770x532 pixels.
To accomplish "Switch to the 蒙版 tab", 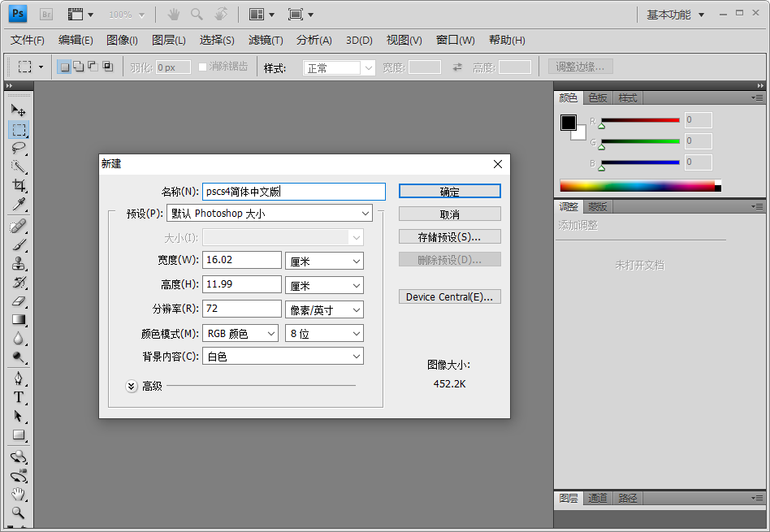I will [x=598, y=207].
